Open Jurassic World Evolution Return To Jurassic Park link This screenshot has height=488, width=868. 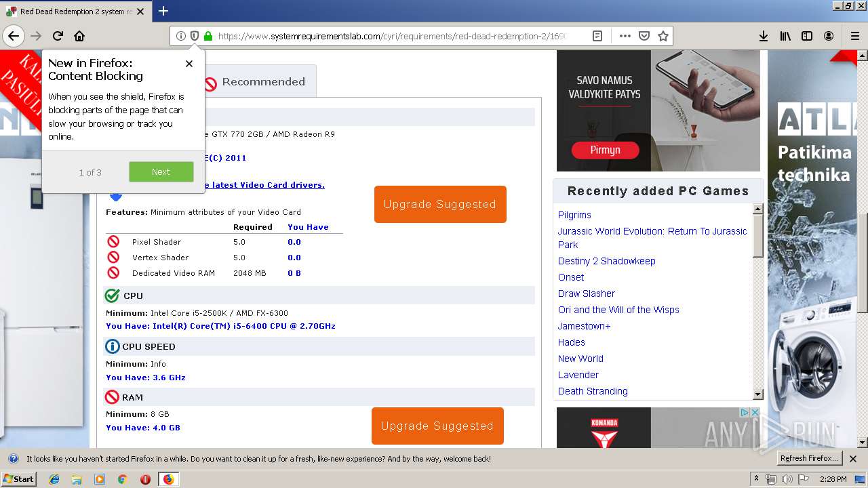[x=652, y=238]
